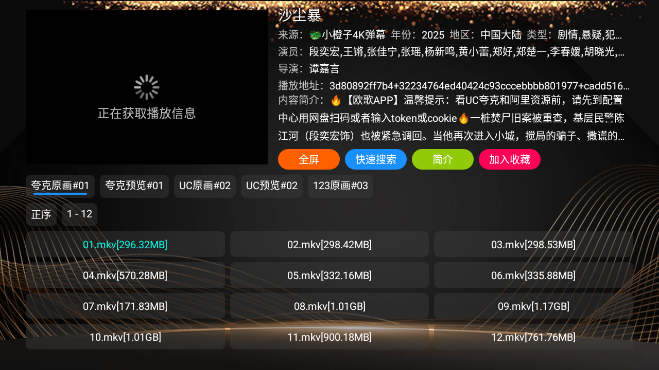
Task: Click the 播放地址 playback URL line
Action: pyautogui.click(x=453, y=86)
